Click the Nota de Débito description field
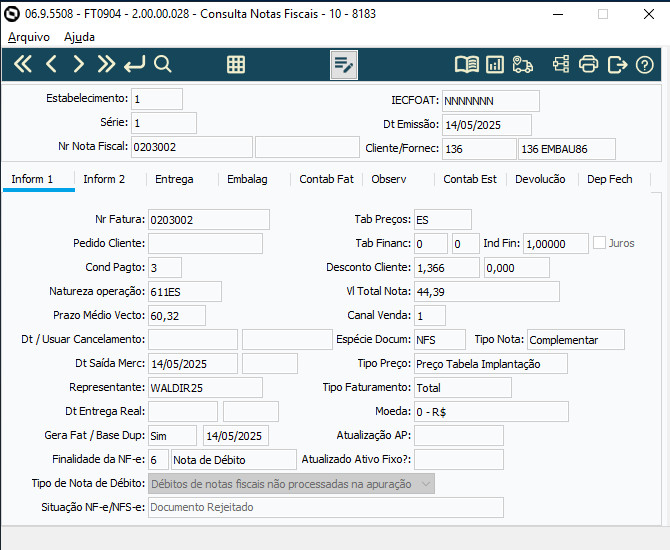The width and height of the screenshot is (670, 550). [x=234, y=459]
